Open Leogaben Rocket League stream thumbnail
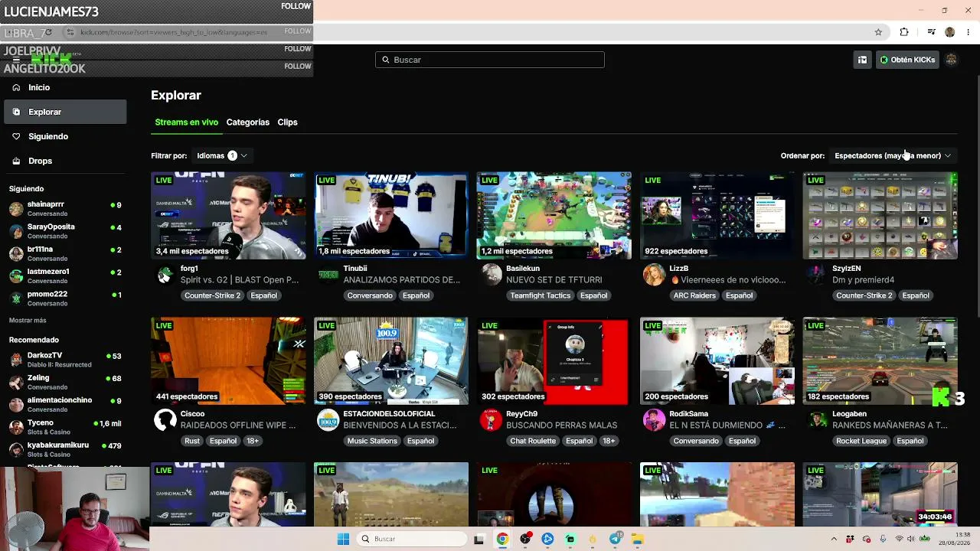Viewport: 980px width, 551px height. click(880, 361)
